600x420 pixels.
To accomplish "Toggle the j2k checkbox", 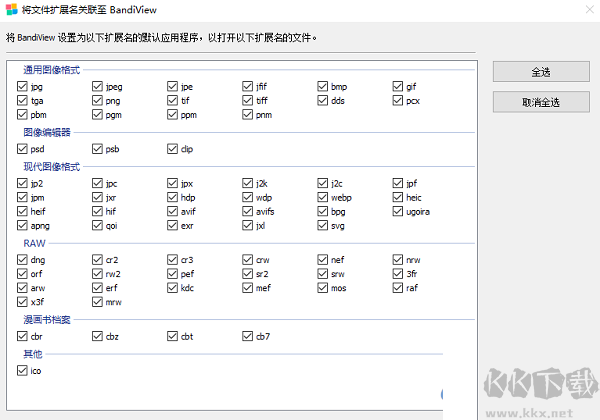I will pos(248,183).
